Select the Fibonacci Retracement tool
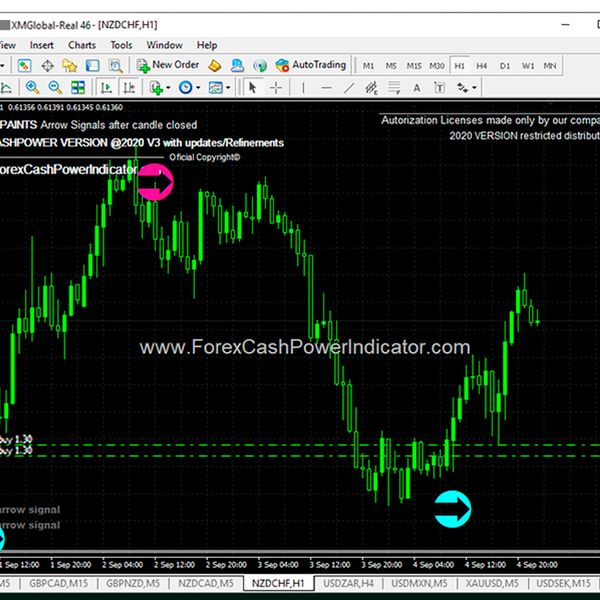Image resolution: width=600 pixels, height=600 pixels. tap(394, 88)
